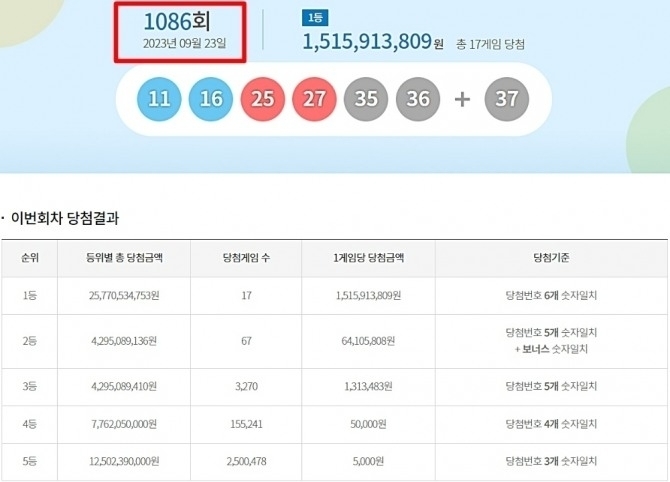The height and width of the screenshot is (482, 670).
Task: Click the per-game prize 5,000원
Action: [368, 461]
